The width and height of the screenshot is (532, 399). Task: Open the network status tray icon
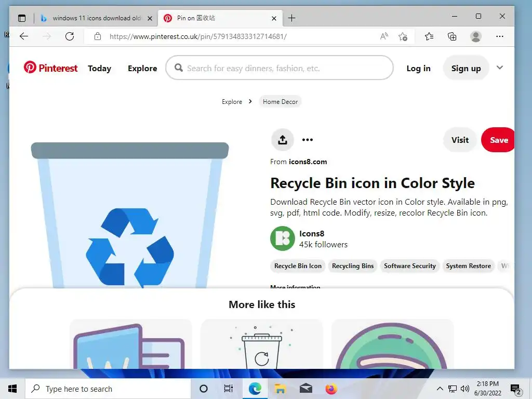point(453,389)
